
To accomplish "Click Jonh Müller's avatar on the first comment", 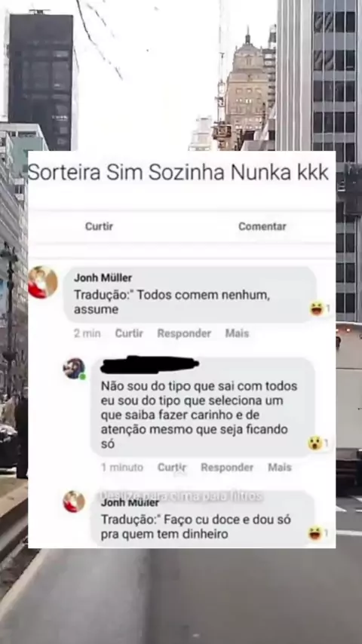I will tap(43, 282).
